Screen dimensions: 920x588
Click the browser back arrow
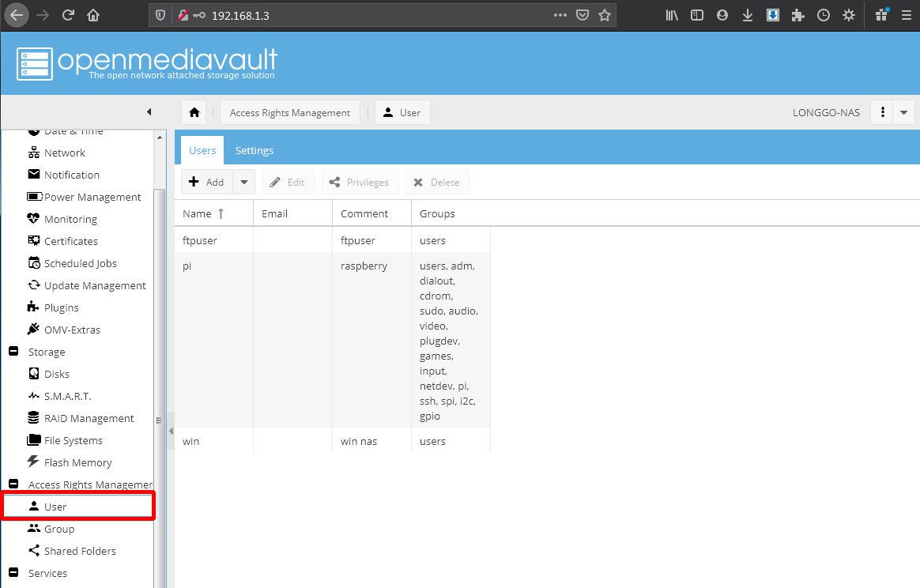coord(17,15)
